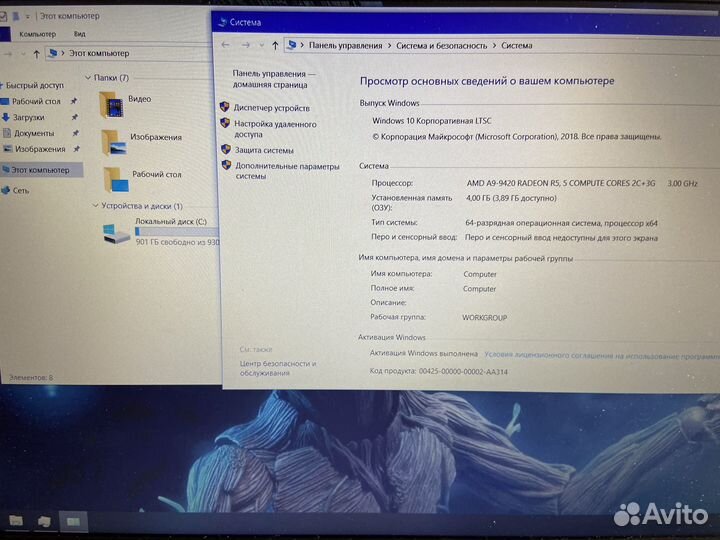Image resolution: width=720 pixels, height=540 pixels.
Task: Select the Рабочий стол folder icon in Папки
Action: click(116, 180)
